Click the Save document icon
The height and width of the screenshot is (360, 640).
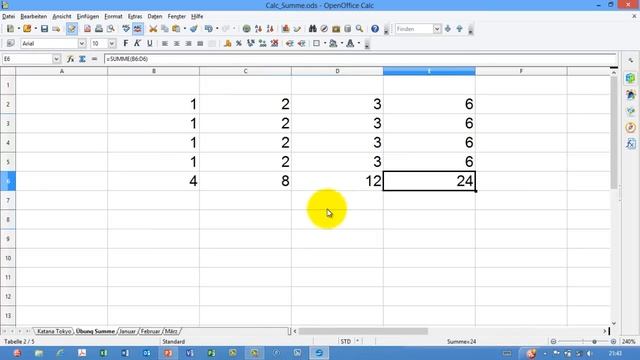[x=44, y=29]
